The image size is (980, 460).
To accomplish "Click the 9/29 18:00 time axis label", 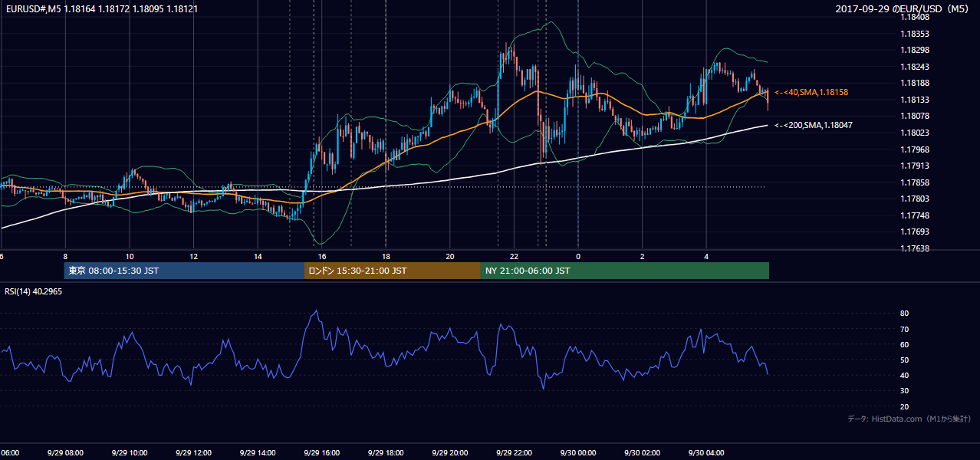I will point(385,452).
